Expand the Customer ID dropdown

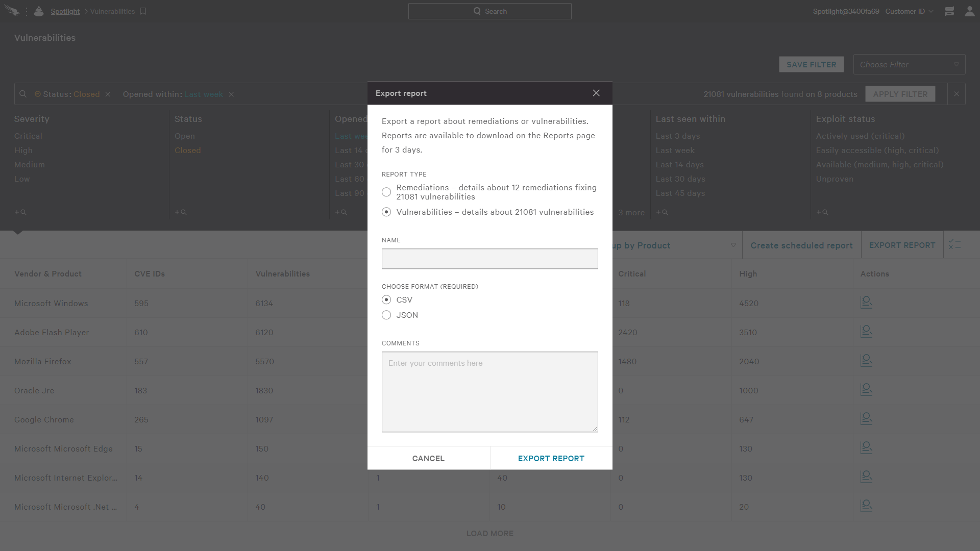point(909,11)
